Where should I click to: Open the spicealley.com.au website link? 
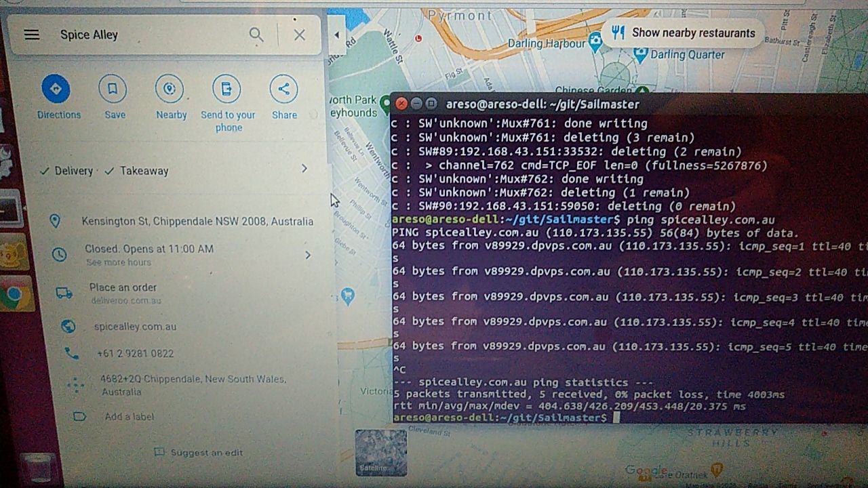coord(135,327)
